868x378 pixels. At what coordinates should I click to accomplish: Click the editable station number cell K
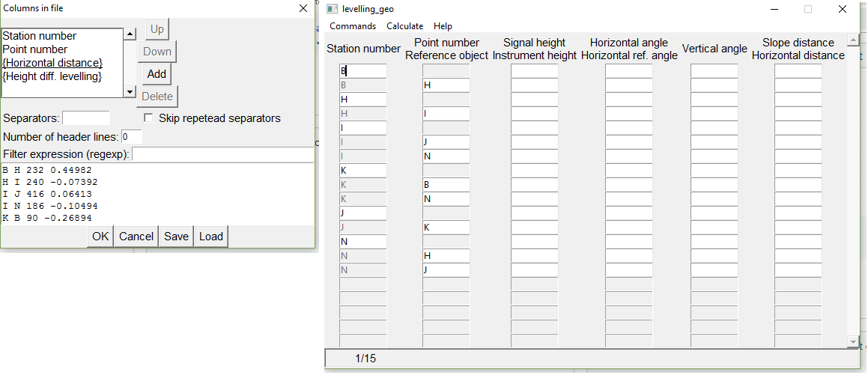363,171
